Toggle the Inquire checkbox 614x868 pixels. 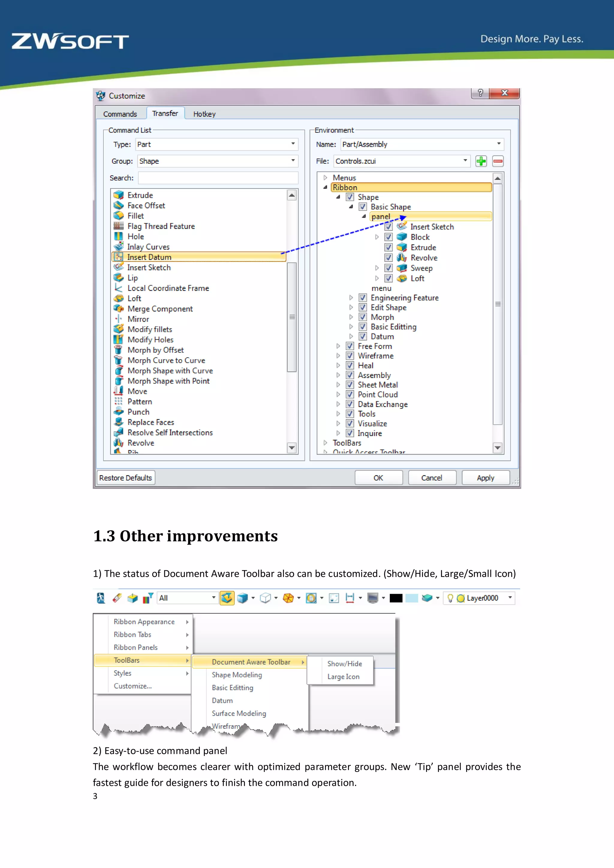pos(350,433)
